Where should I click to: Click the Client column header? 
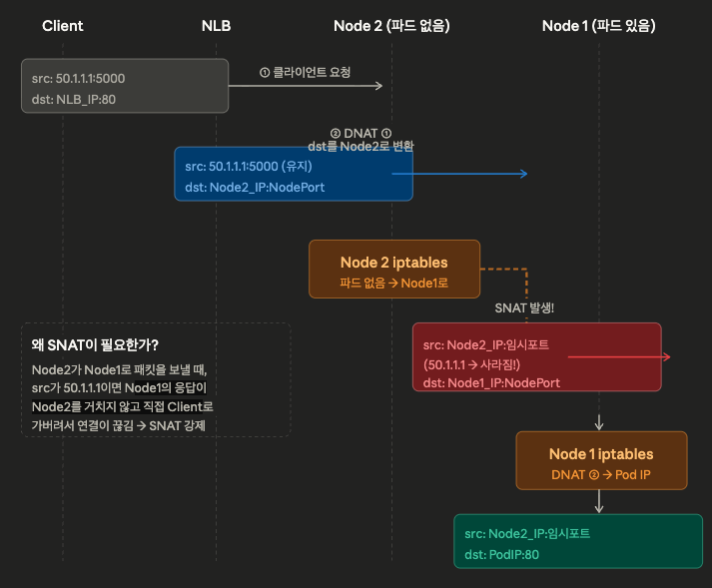[63, 26]
